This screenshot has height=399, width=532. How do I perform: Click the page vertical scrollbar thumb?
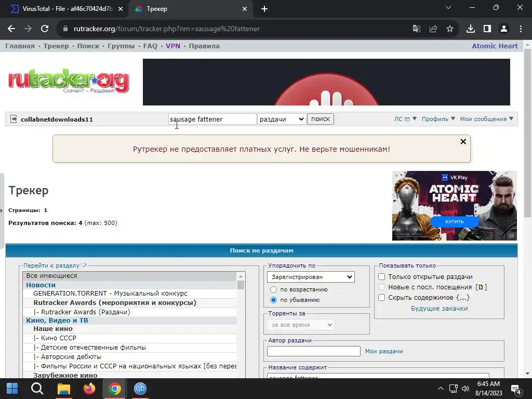528,133
